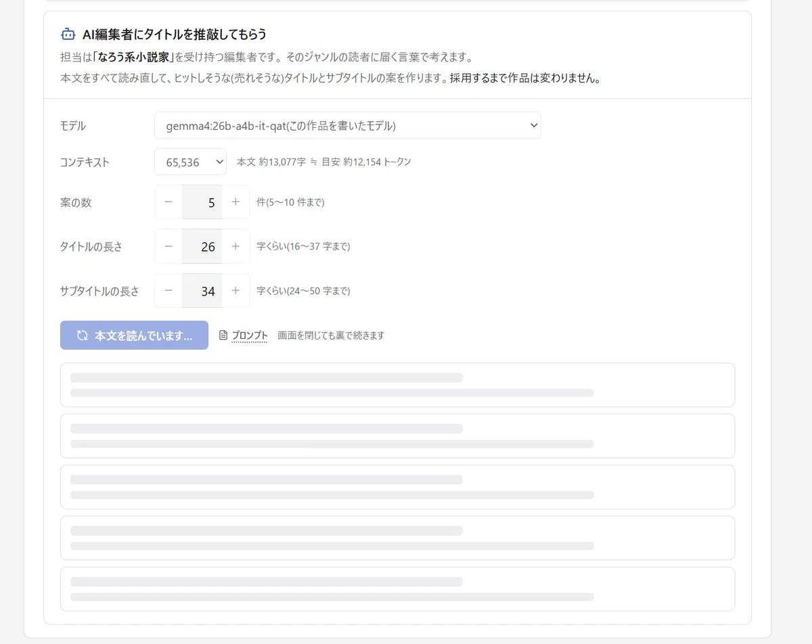
Task: Click the 画面を閉じても裏で続きます note
Action: [331, 336]
